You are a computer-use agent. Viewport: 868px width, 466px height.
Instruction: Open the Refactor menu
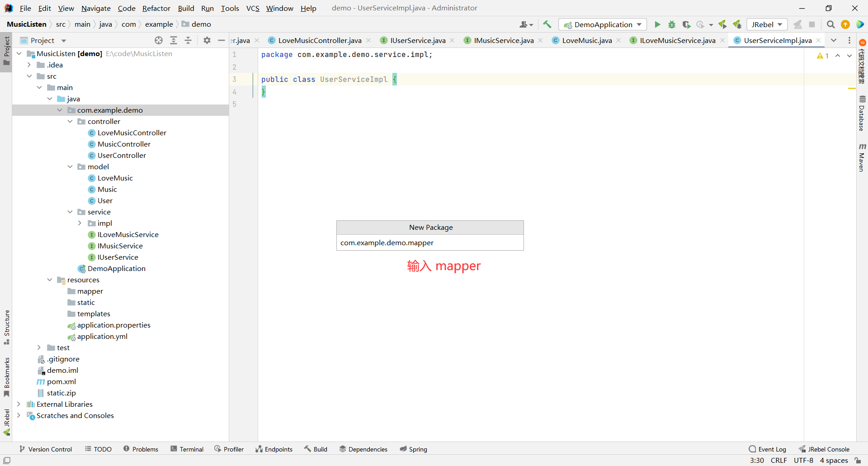pyautogui.click(x=156, y=8)
